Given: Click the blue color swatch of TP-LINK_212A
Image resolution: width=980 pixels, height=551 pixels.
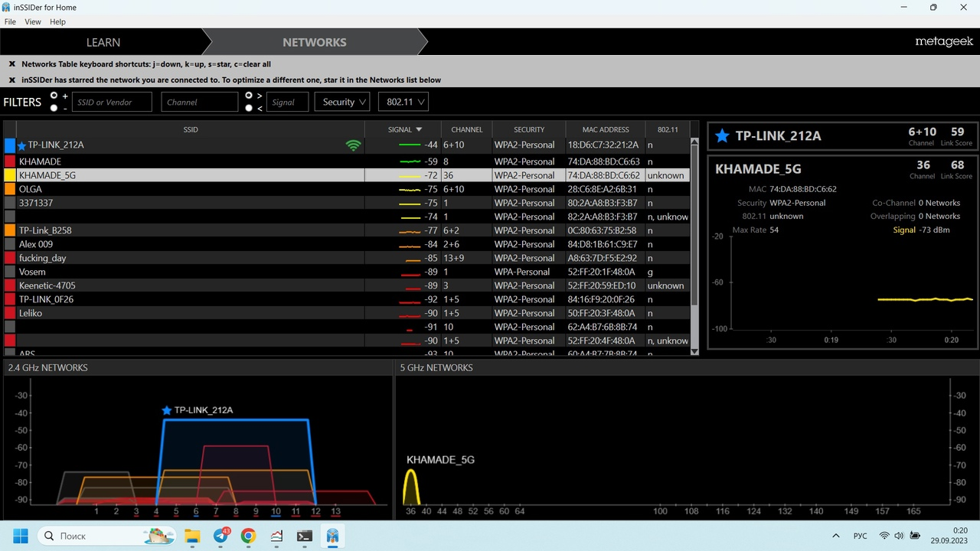Looking at the screenshot, I should [10, 145].
